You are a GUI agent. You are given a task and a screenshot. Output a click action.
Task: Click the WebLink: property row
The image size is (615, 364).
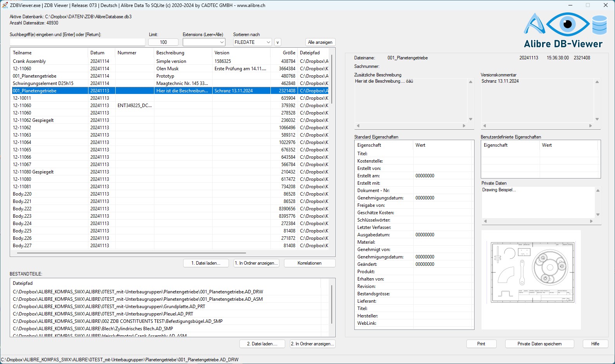coord(413,323)
